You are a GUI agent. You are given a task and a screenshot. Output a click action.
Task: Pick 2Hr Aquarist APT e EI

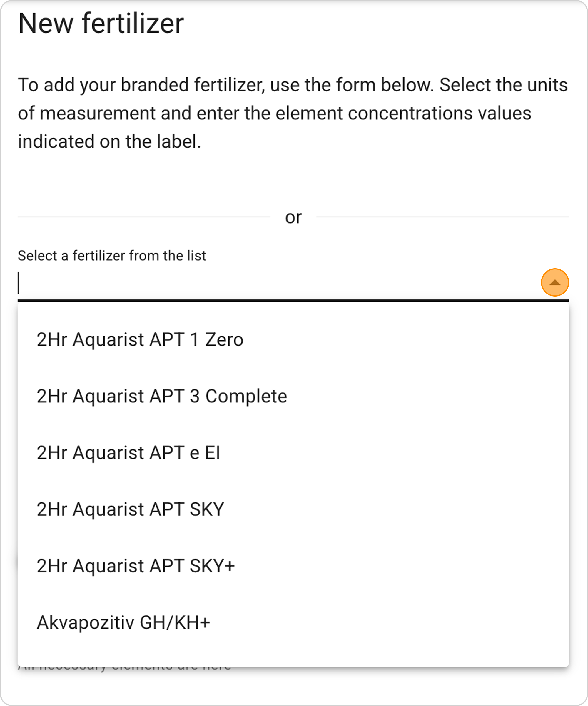(128, 452)
